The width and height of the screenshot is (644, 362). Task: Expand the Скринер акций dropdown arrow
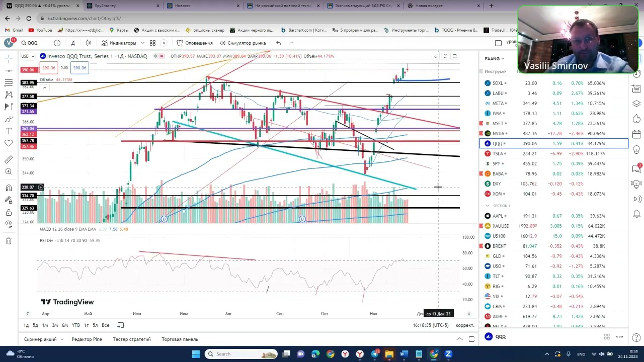coord(62,339)
